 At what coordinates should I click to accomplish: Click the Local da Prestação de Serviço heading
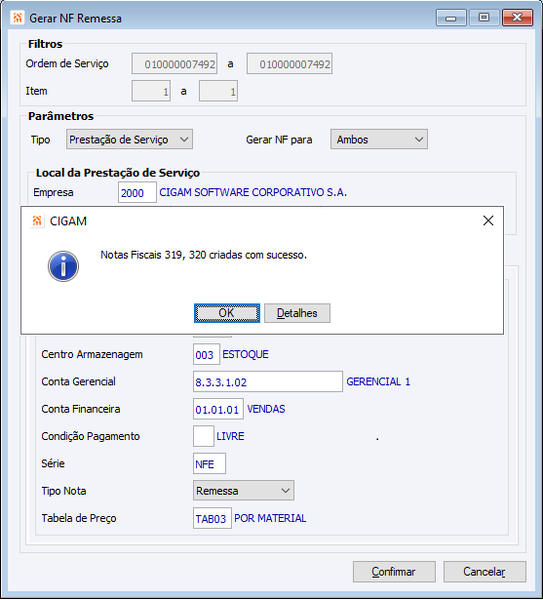(118, 173)
